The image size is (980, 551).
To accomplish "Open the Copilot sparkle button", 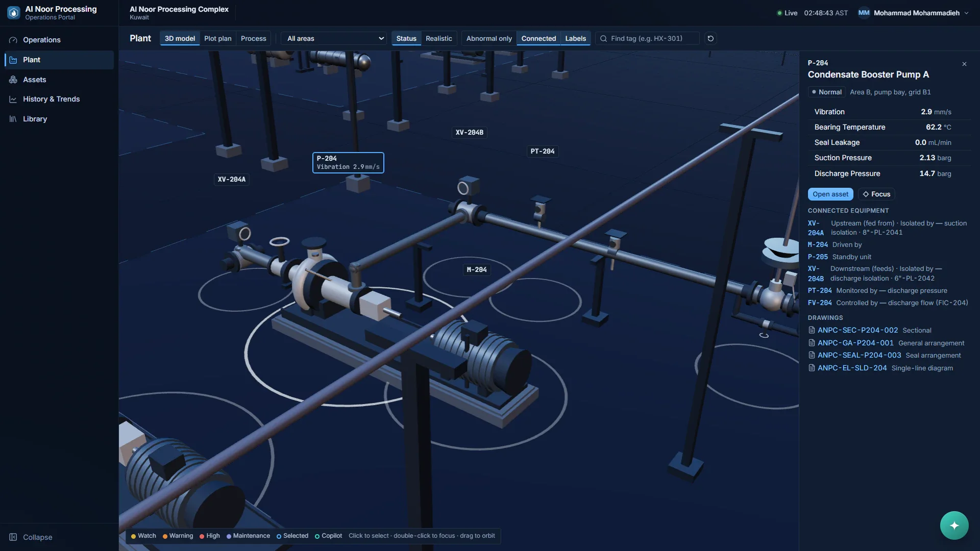I will pos(954,525).
